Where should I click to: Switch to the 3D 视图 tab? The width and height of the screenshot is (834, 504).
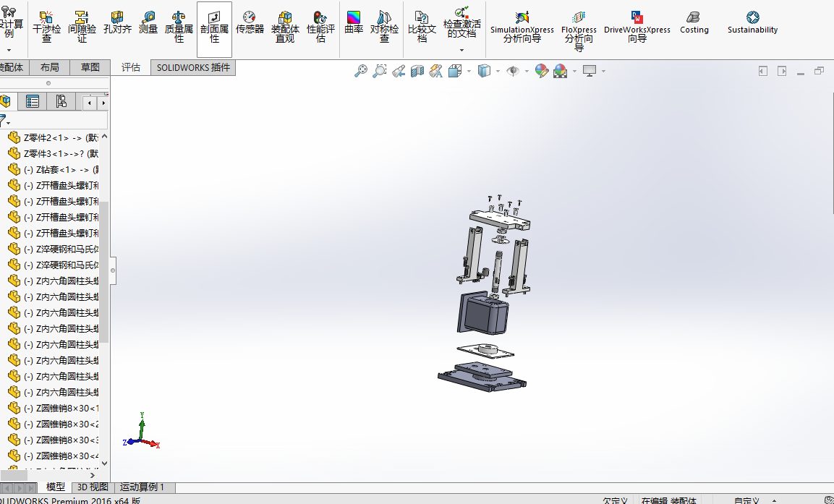(x=93, y=487)
